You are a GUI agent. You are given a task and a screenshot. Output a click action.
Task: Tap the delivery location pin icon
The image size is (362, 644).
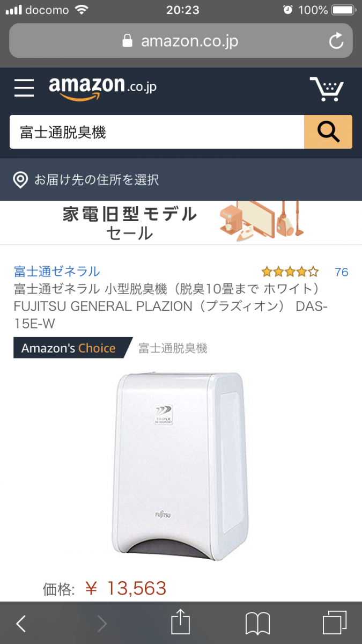coord(20,180)
